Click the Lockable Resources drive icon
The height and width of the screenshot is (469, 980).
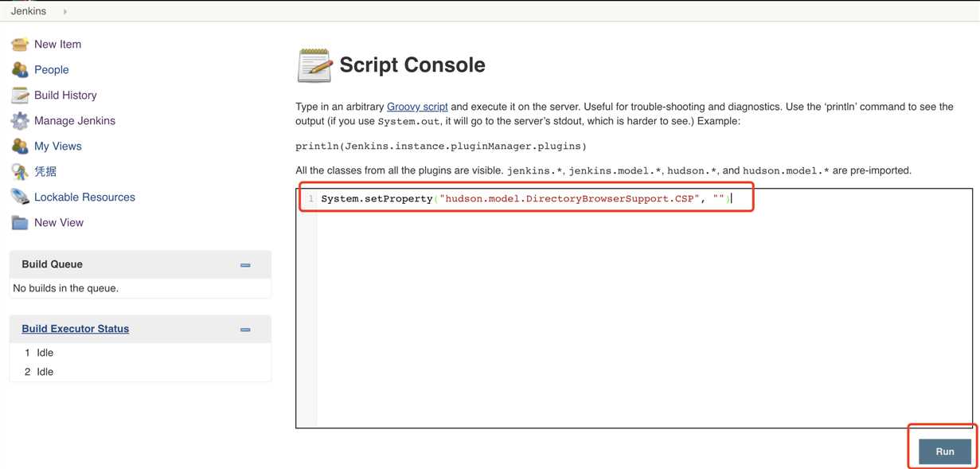point(20,197)
